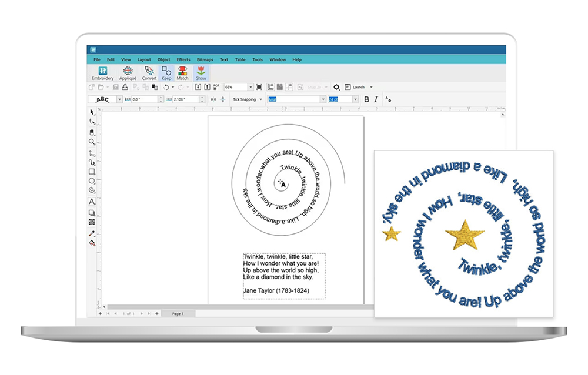Choose the Rectangle tool
The width and height of the screenshot is (588, 375).
point(92,172)
